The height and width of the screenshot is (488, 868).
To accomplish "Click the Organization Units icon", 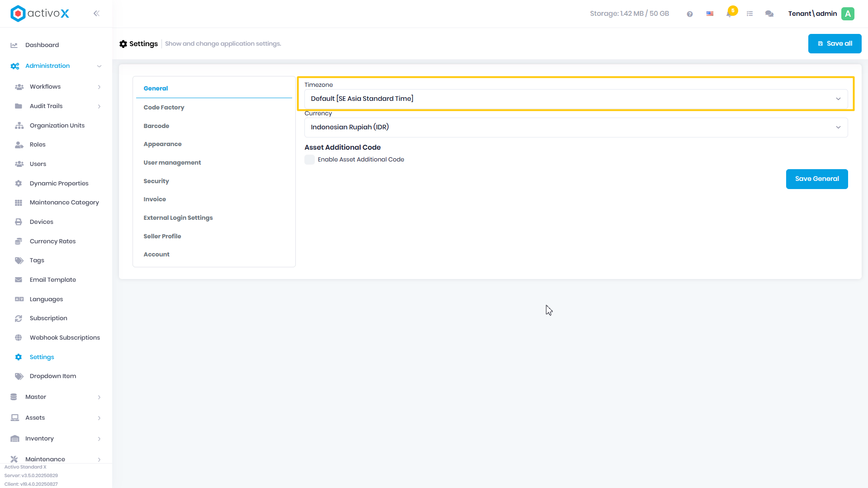I will click(x=19, y=126).
